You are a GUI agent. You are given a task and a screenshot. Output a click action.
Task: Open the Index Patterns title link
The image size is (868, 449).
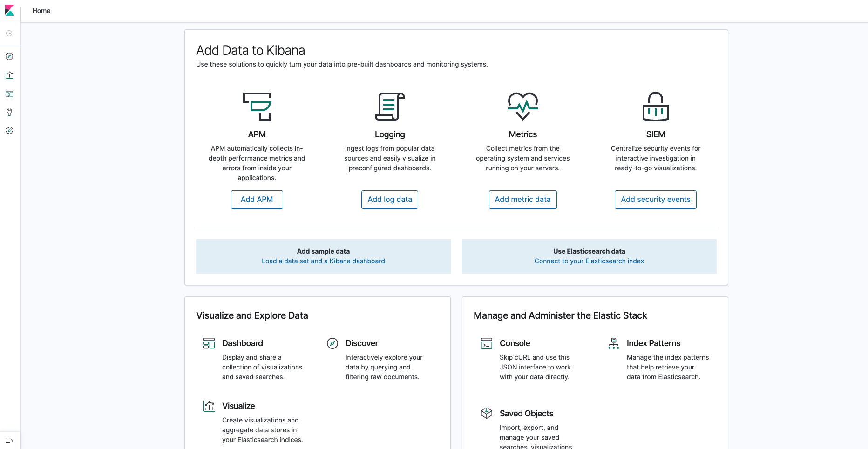tap(654, 343)
